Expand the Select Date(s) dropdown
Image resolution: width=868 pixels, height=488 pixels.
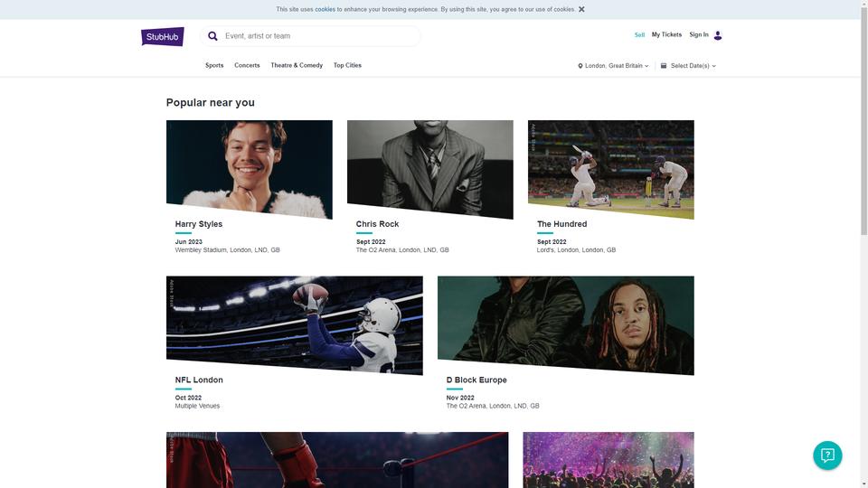click(689, 66)
